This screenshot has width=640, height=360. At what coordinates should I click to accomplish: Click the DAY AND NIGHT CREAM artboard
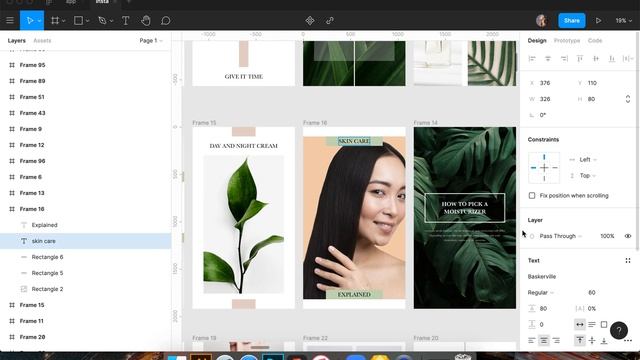click(243, 218)
